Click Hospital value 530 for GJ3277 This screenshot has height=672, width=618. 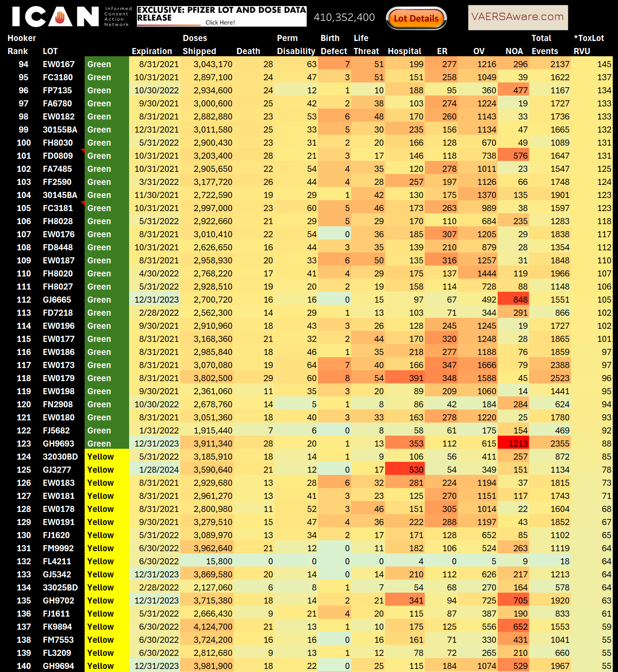(x=404, y=470)
